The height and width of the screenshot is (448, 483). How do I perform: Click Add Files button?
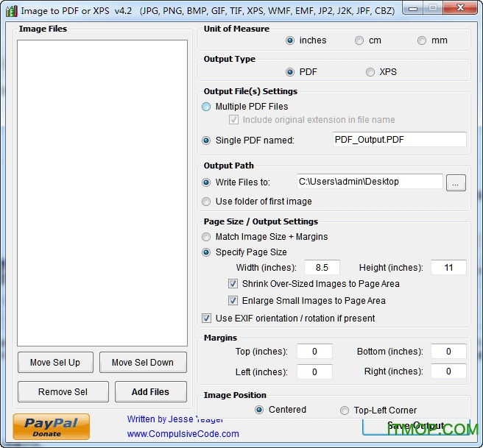151,391
